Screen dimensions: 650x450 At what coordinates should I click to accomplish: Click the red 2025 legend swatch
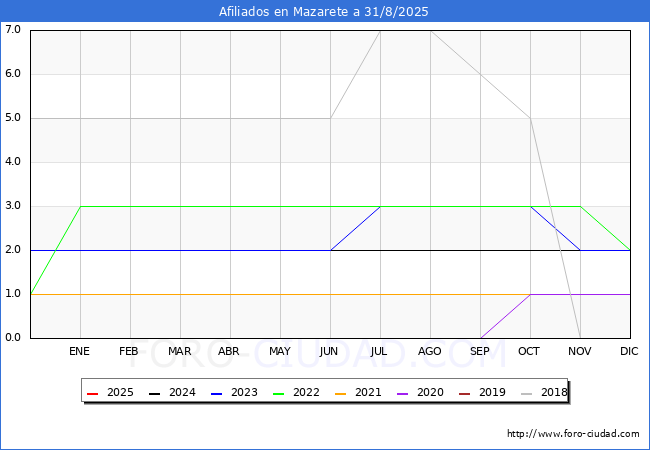tap(92, 393)
